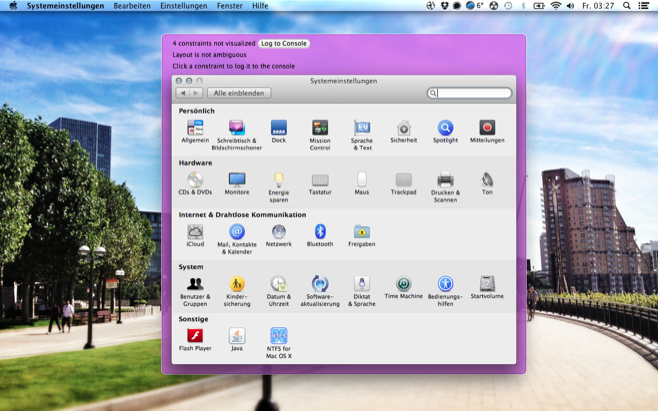The width and height of the screenshot is (658, 411).
Task: Click the Alle einblenden button
Action: [239, 93]
